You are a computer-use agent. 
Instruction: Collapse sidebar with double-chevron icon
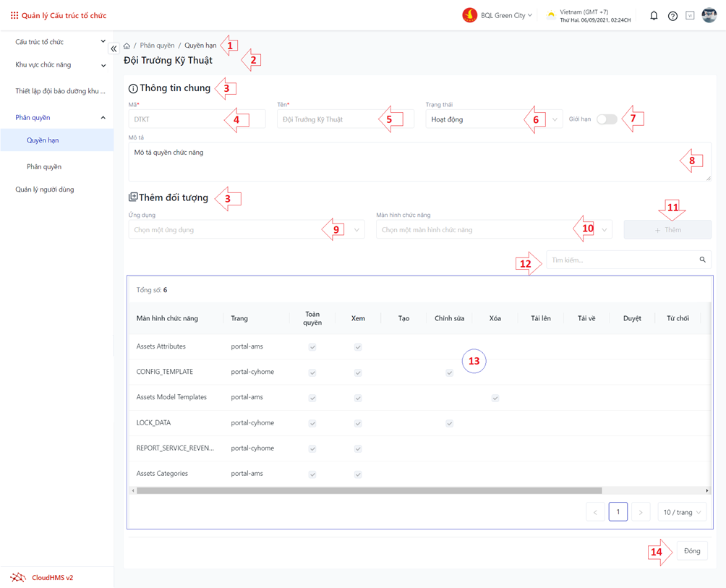tap(114, 48)
